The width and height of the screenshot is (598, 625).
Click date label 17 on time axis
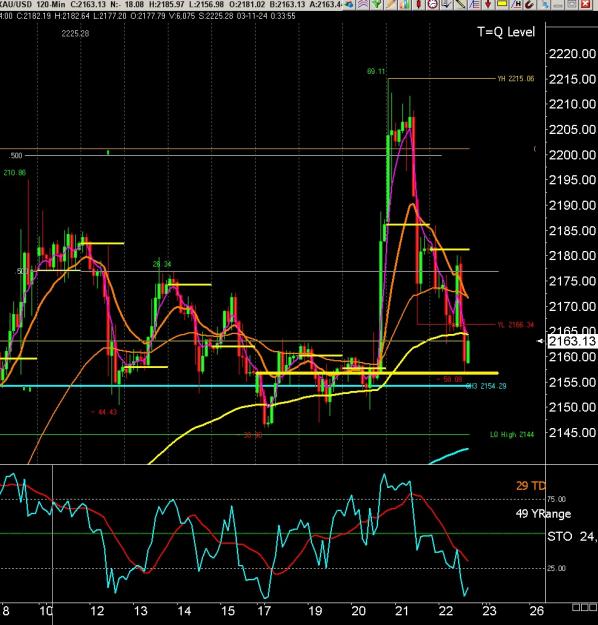(264, 611)
